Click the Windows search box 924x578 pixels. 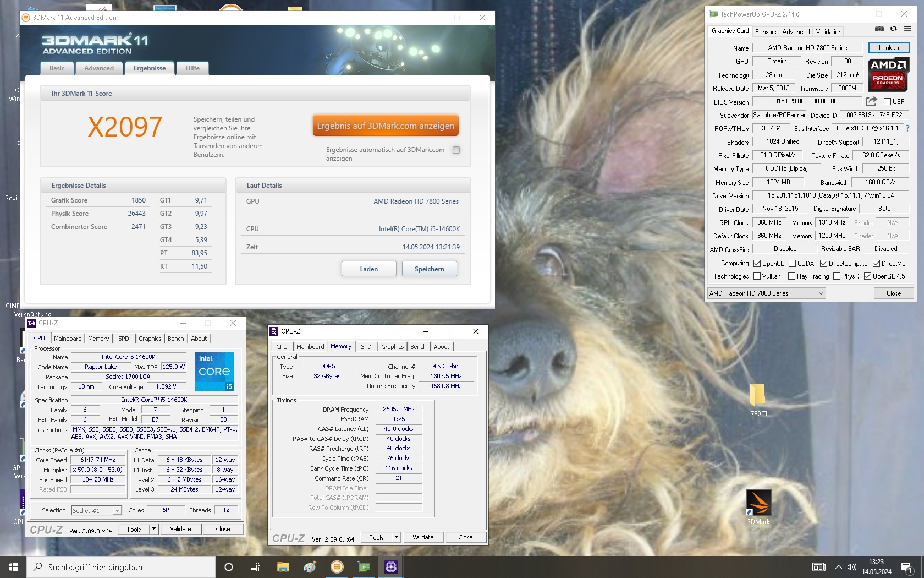tap(121, 567)
